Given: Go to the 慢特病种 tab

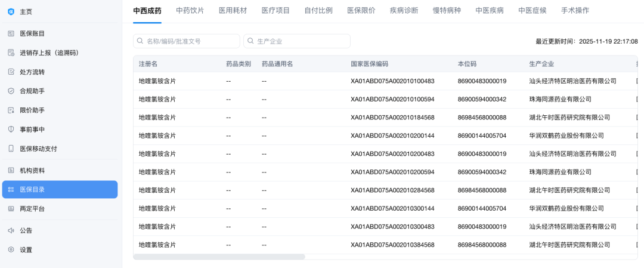Looking at the screenshot, I should click(447, 11).
